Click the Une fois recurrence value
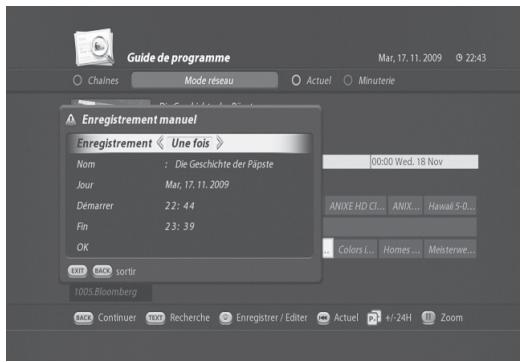The height and width of the screenshot is (362, 521). click(190, 143)
